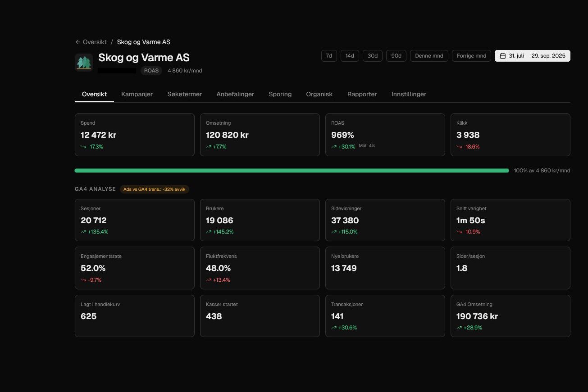Click the trend arrow in ROAS card
588x392 pixels.
point(334,147)
